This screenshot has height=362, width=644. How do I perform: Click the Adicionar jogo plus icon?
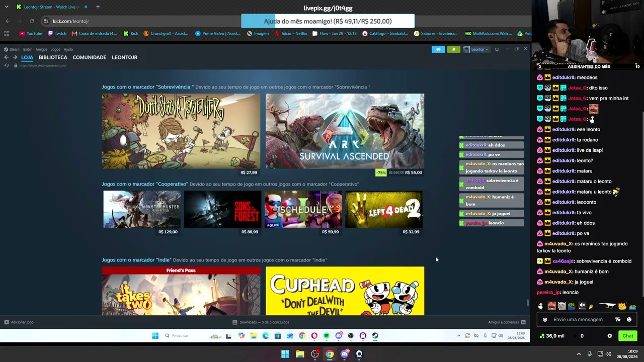(x=7, y=322)
